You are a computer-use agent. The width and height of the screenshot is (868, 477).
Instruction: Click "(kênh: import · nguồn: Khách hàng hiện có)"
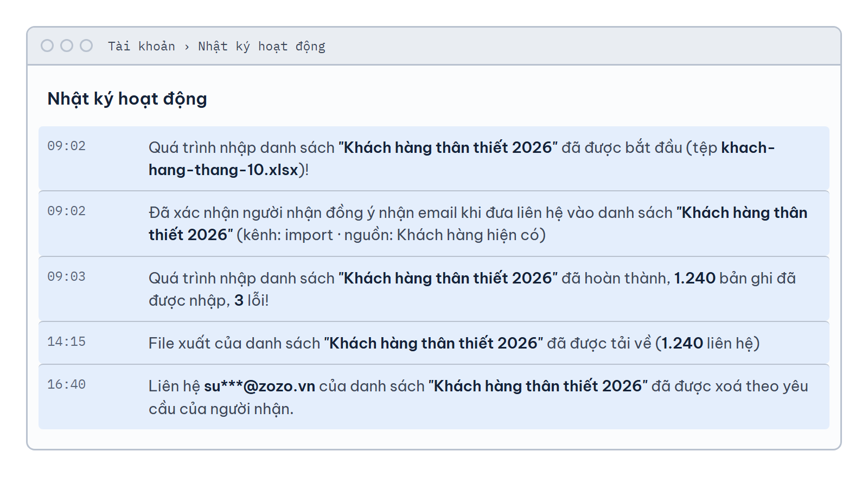[391, 235]
